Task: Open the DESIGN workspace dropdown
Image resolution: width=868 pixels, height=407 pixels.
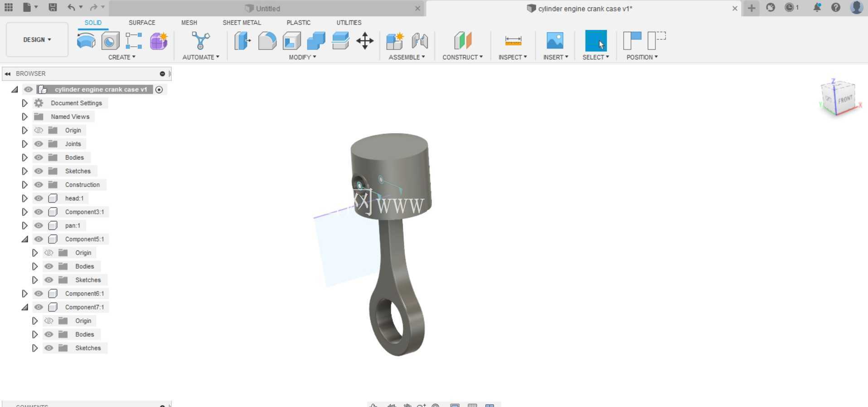Action: (37, 40)
